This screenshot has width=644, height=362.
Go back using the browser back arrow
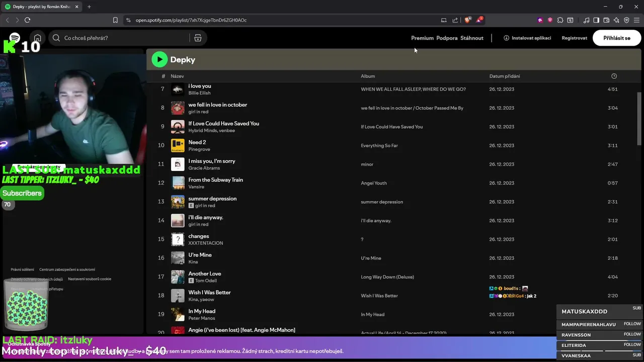tap(7, 20)
